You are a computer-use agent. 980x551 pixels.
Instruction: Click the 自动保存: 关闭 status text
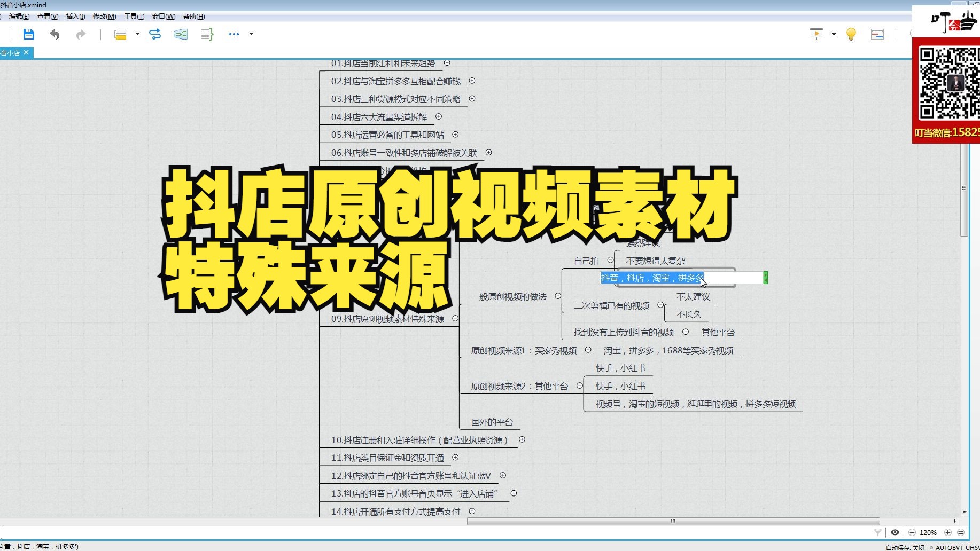click(x=905, y=547)
